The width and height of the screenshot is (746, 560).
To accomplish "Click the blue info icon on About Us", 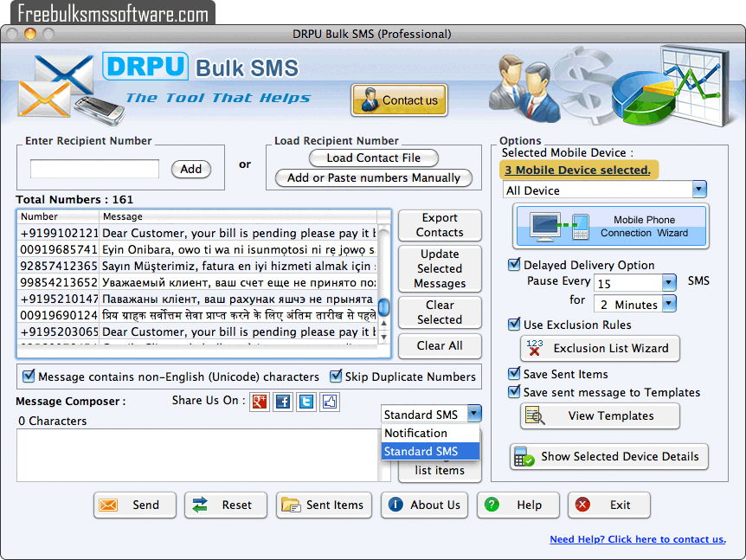I will coord(396,505).
